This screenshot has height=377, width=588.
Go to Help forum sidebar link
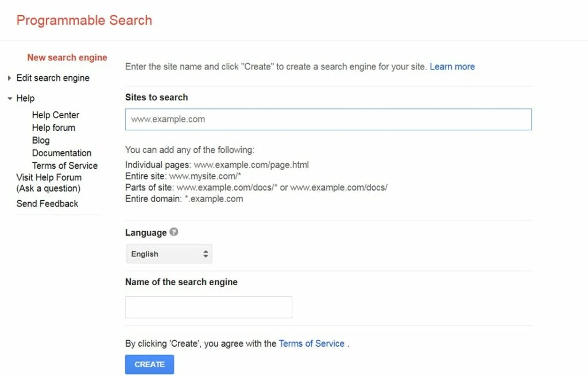point(53,127)
